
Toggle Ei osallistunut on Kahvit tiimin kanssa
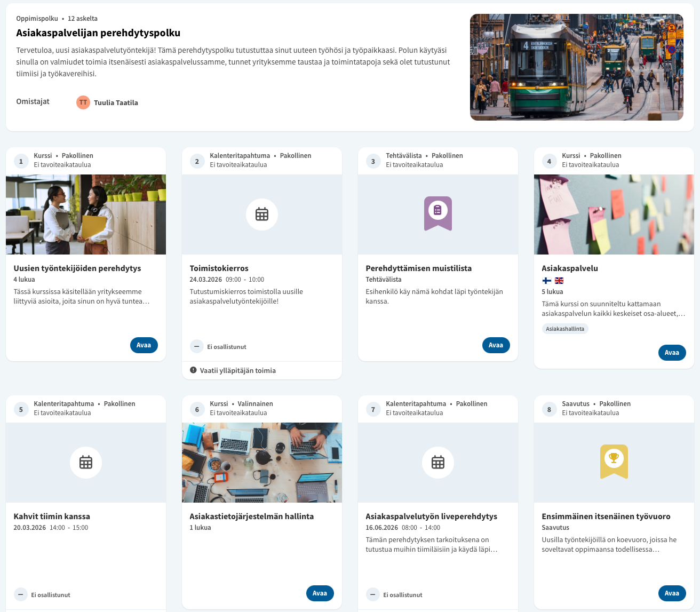click(21, 594)
